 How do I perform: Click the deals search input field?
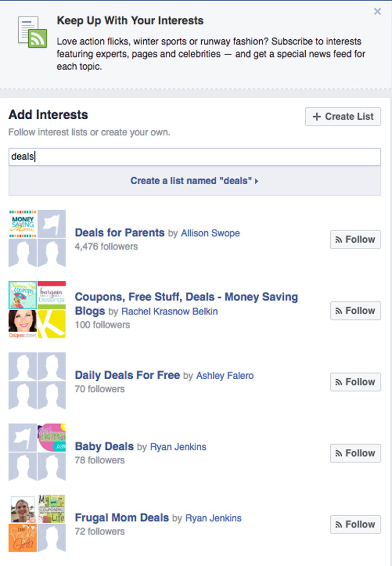point(195,156)
